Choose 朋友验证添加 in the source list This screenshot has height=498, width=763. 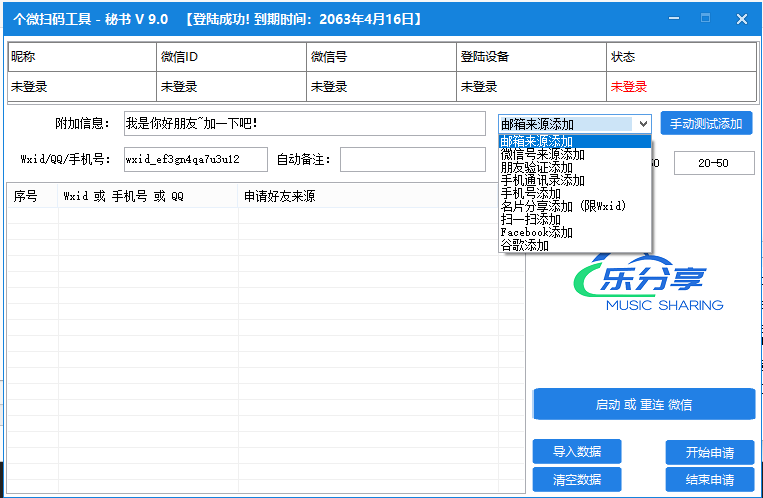tap(537, 168)
